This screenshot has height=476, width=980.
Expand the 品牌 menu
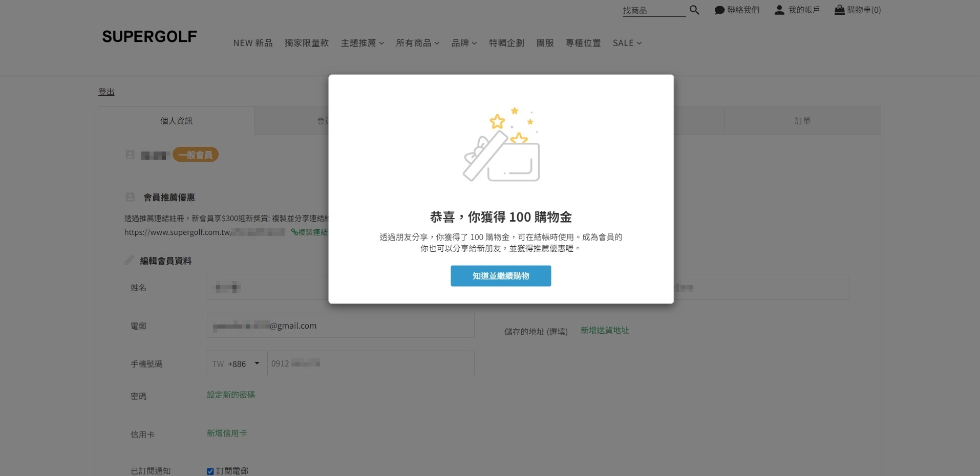point(464,43)
